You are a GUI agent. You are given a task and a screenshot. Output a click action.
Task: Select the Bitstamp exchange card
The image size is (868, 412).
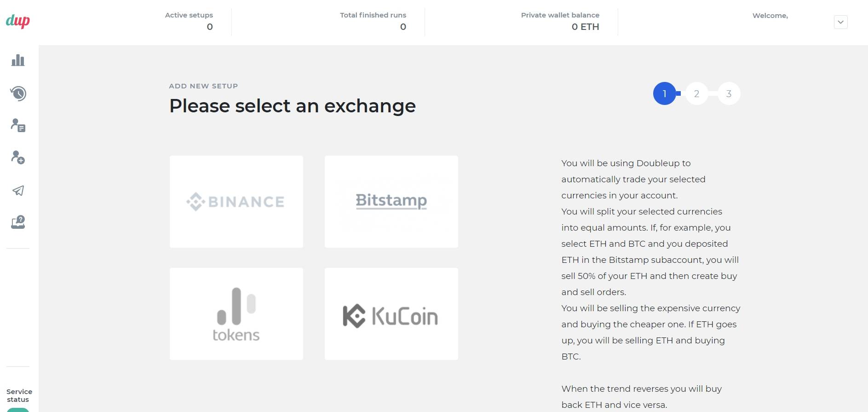coord(391,202)
